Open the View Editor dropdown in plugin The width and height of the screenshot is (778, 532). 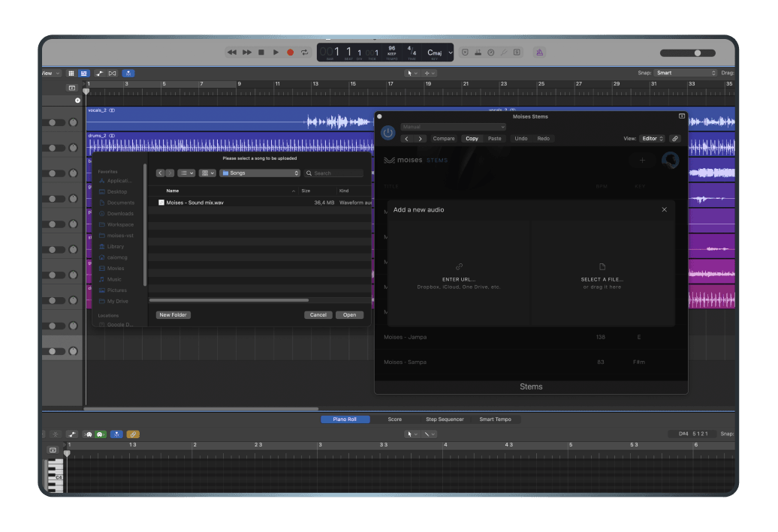point(652,139)
